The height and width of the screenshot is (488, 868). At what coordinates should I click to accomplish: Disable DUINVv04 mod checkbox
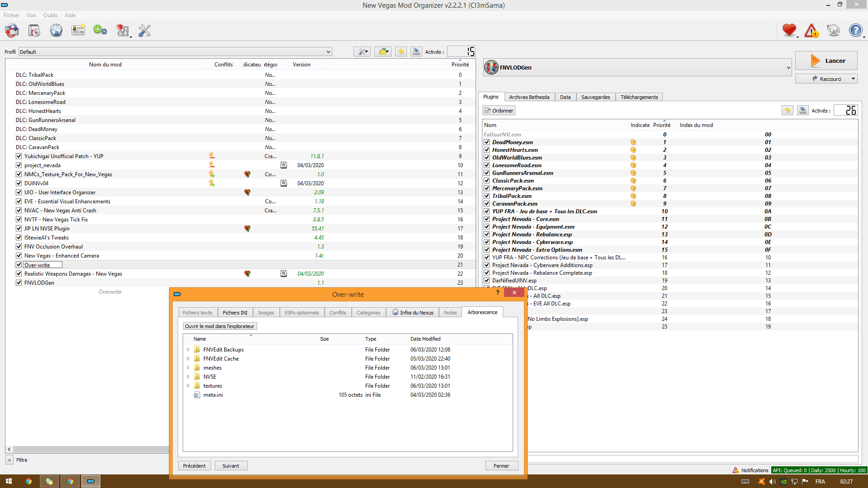click(19, 183)
